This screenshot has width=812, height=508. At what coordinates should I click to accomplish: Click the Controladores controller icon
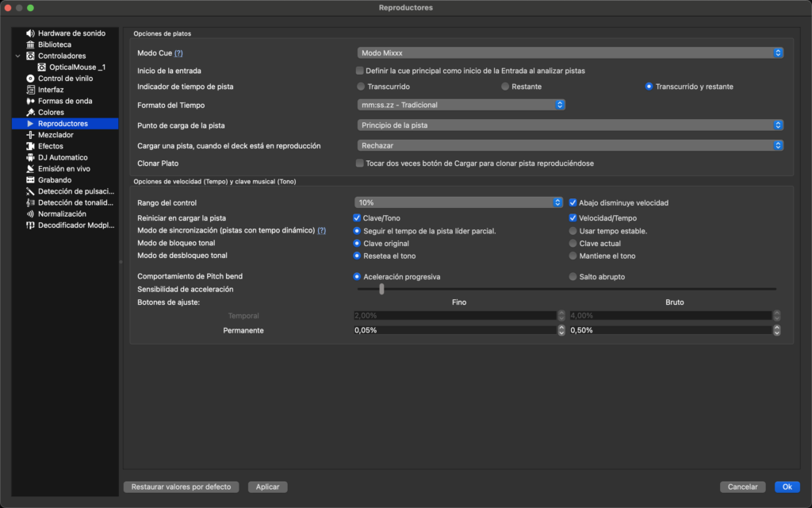(x=31, y=56)
